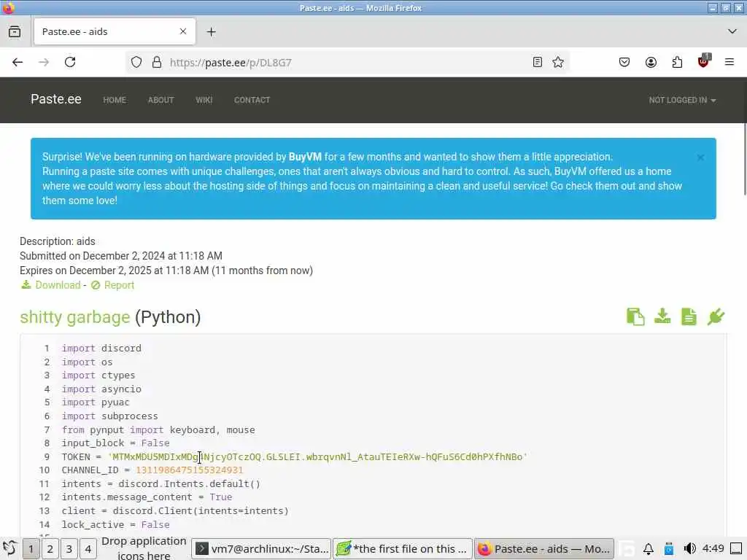Open a new tab
The height and width of the screenshot is (560, 747).
[x=211, y=32]
